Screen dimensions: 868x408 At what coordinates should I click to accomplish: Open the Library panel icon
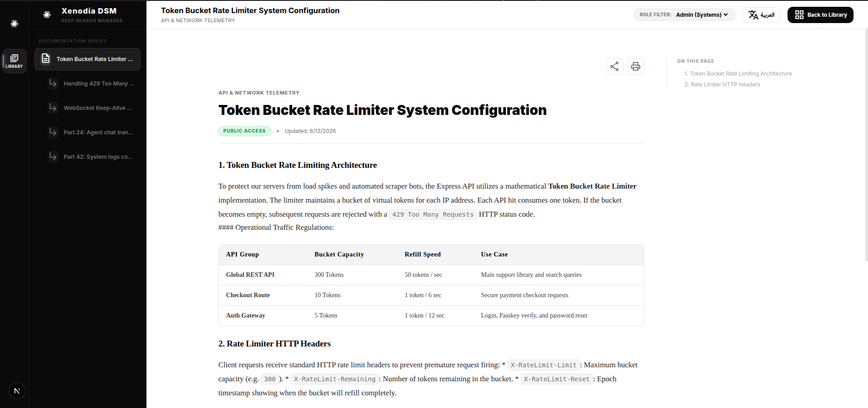tap(14, 61)
